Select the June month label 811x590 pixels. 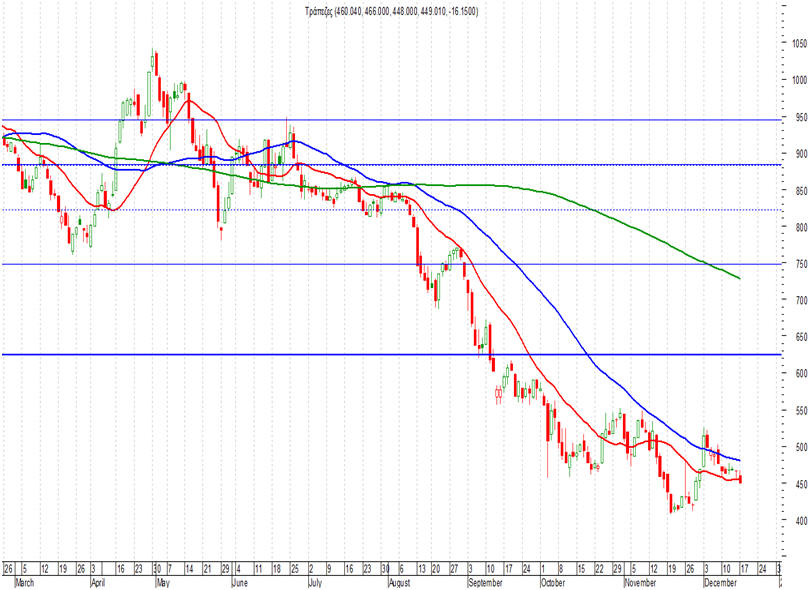[240, 583]
